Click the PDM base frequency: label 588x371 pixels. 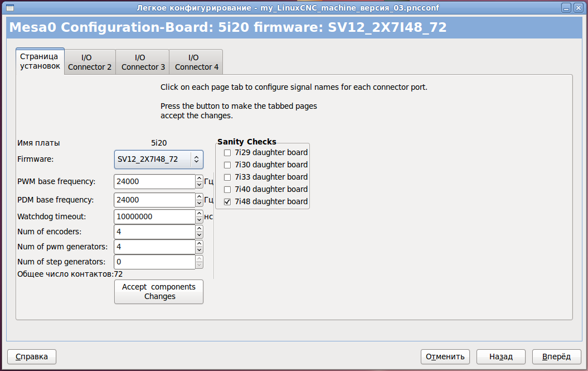click(56, 200)
